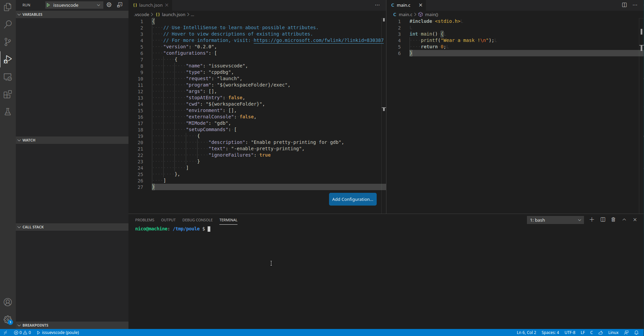644x336 pixels.
Task: Select the main.c editor tab
Action: coord(404,5)
